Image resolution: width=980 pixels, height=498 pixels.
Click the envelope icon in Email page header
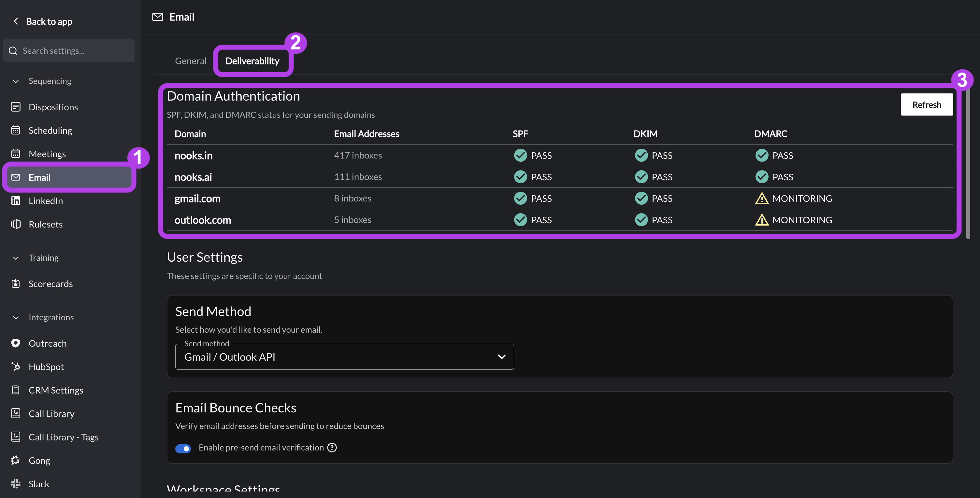(x=157, y=17)
